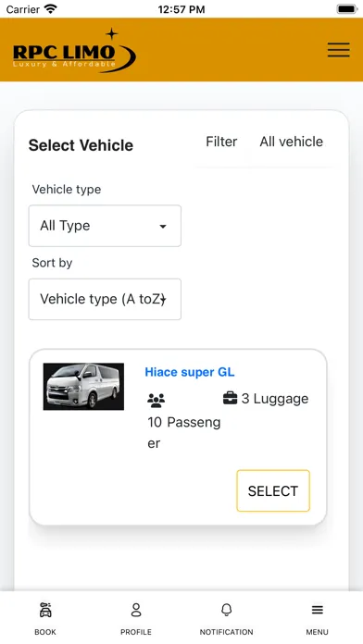Viewport: 363px width, 644px height.
Task: Open the Hiace super GL link
Action: click(190, 372)
